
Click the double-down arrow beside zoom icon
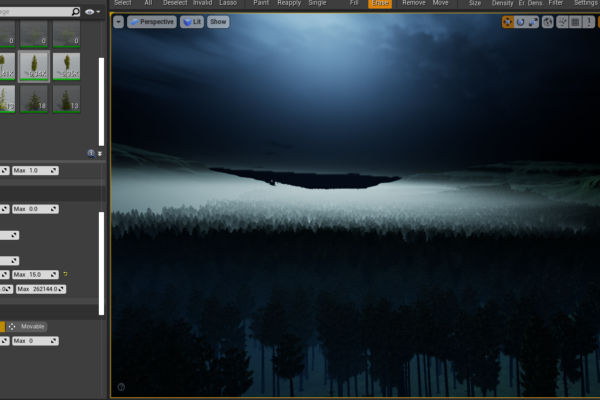tap(100, 154)
